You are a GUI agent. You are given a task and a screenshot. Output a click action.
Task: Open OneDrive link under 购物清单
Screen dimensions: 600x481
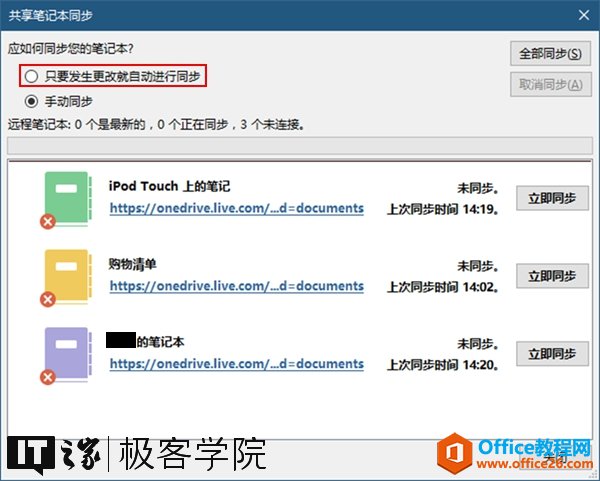(236, 286)
